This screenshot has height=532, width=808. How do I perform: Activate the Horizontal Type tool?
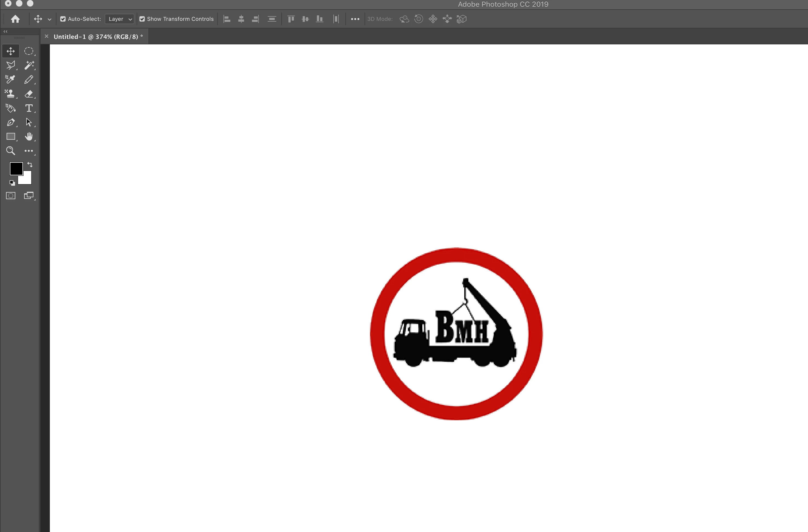tap(29, 108)
